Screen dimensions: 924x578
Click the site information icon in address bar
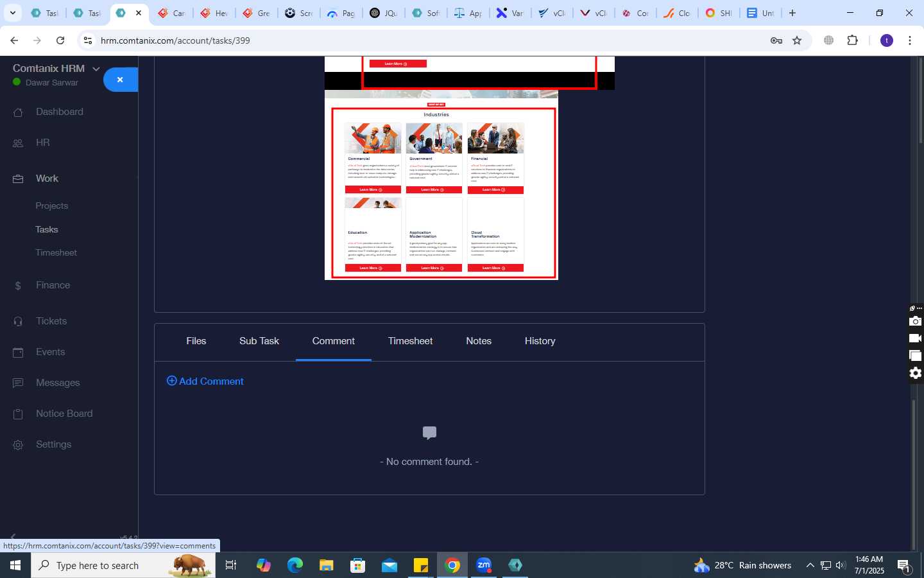(88, 40)
